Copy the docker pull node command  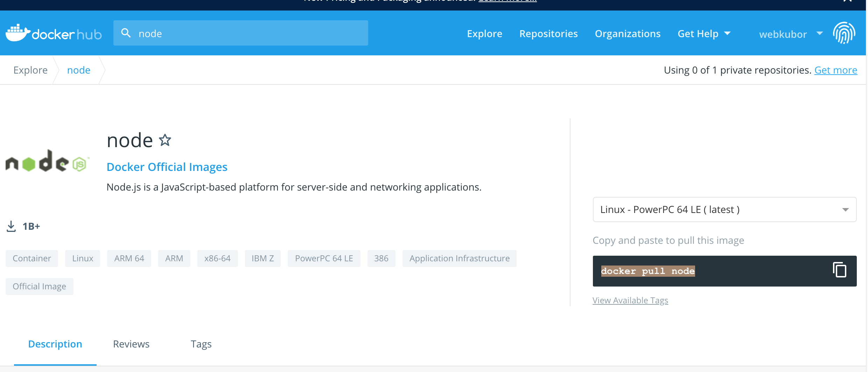coord(839,270)
